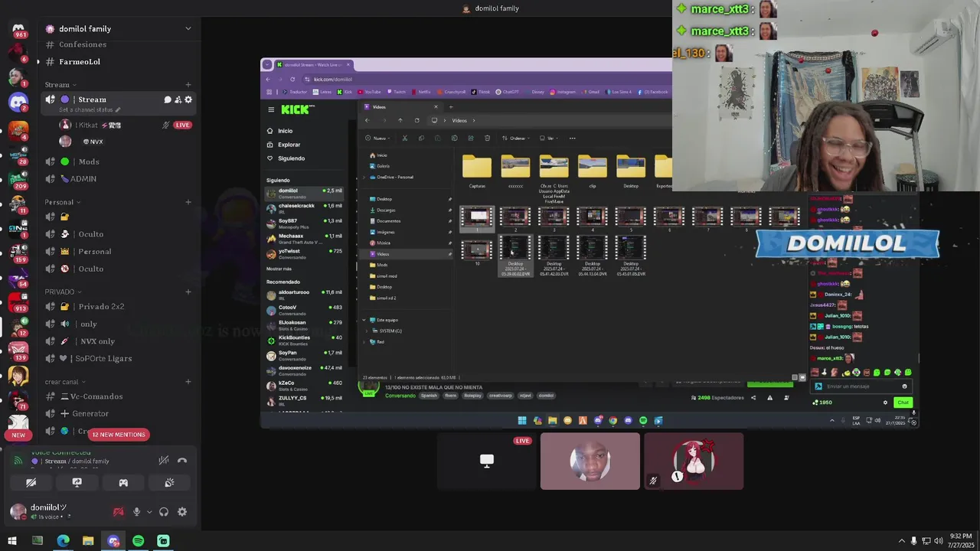Mute microphone in user panel

(x=137, y=512)
